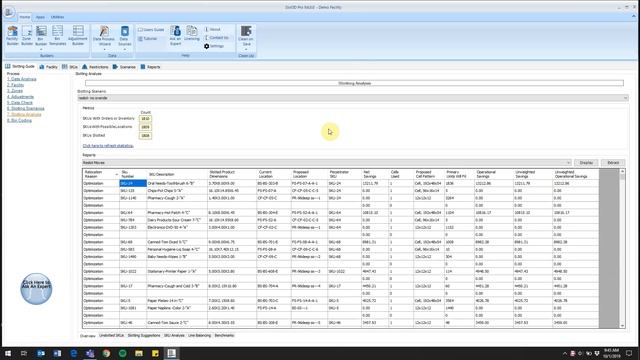The width and height of the screenshot is (640, 360).
Task: Open the Restrictions tab
Action: tap(95, 67)
